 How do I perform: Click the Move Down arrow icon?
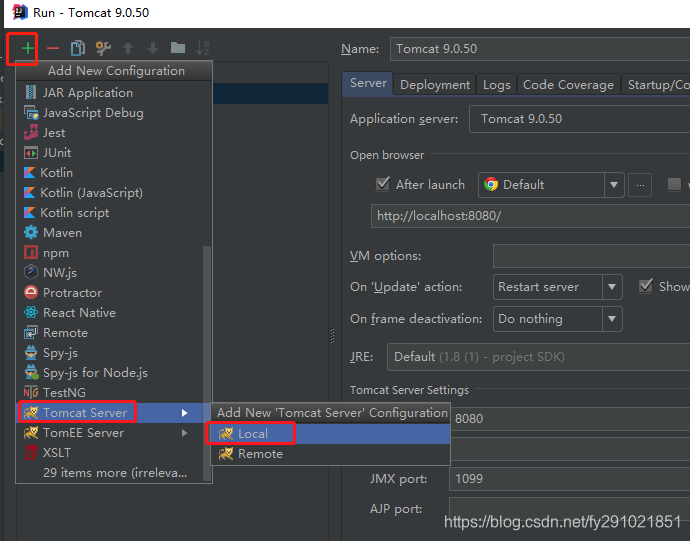153,48
